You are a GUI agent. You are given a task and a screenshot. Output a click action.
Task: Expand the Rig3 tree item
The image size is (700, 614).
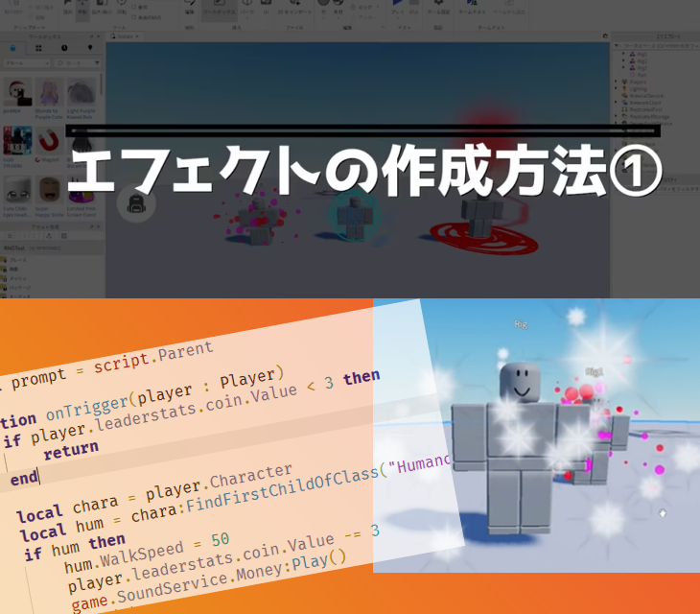[x=623, y=68]
